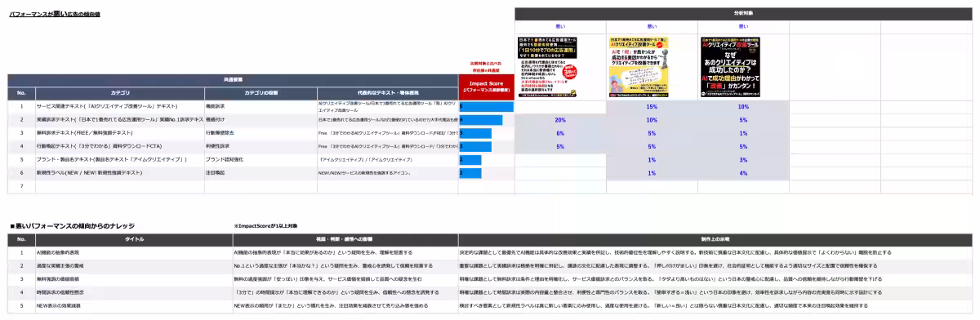Select the 6% cell
Viewport: 980px width, 320px height.
point(560,133)
